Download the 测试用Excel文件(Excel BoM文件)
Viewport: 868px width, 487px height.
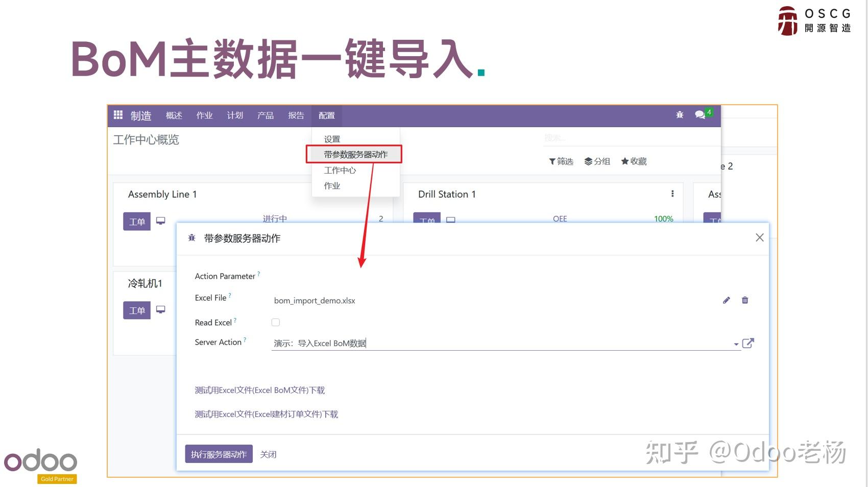260,390
